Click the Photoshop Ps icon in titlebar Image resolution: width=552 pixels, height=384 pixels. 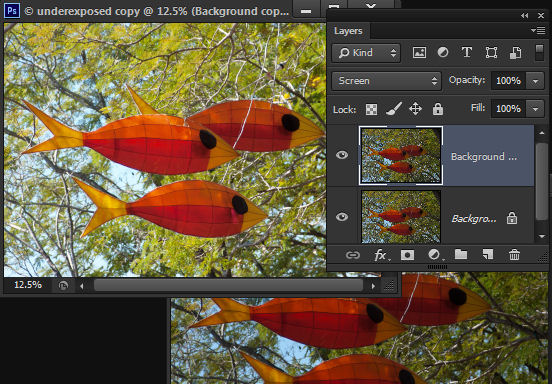coord(12,11)
